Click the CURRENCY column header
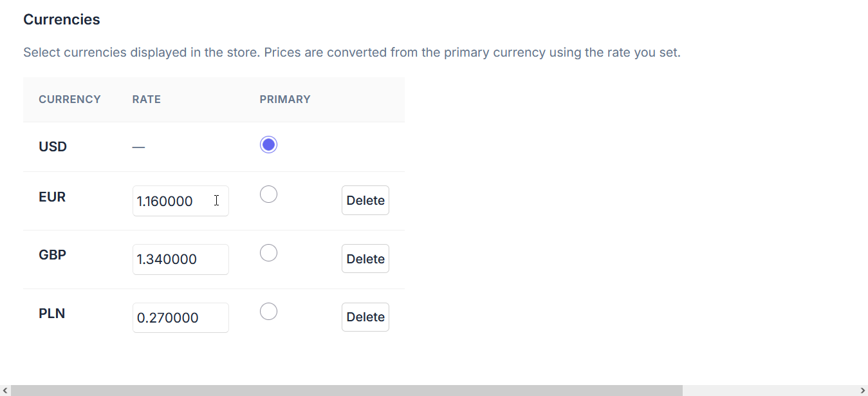Viewport: 868px width, 396px height. [69, 99]
